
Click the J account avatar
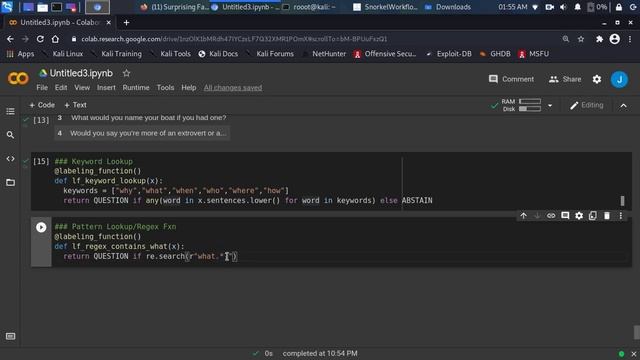619,79
